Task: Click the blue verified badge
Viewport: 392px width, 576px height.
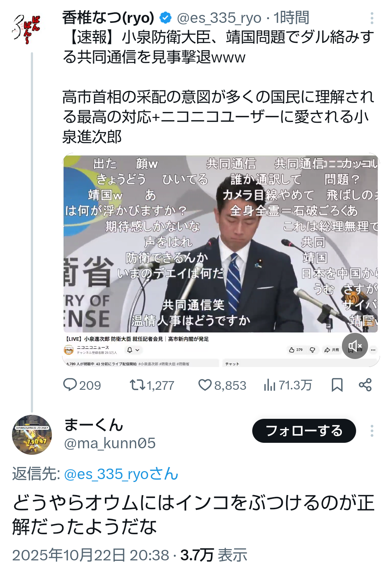Action: click(x=166, y=17)
